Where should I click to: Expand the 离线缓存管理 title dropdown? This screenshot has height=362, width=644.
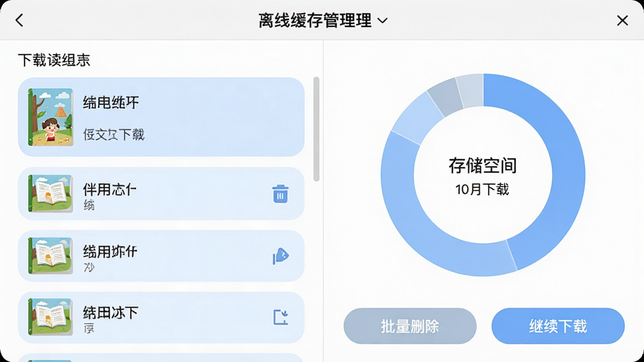(382, 21)
